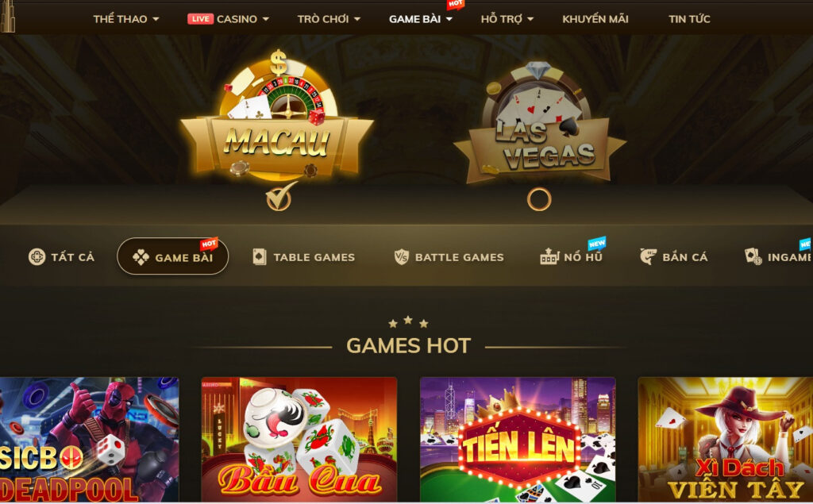Open the Live Casino dropdown menu
Viewport: 813px width, 504px height.
tap(228, 19)
